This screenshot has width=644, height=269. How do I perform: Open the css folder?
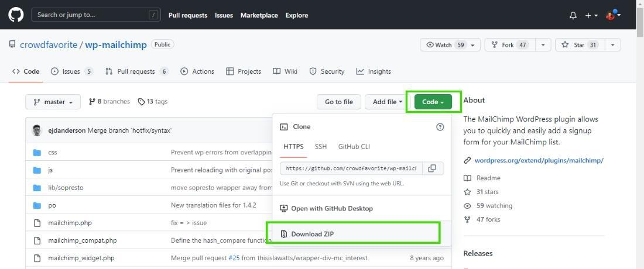point(53,153)
